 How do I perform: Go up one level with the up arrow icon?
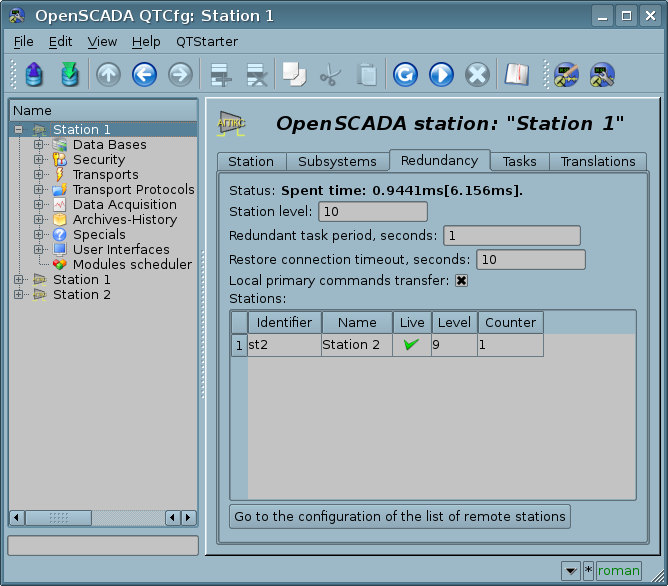coord(108,75)
